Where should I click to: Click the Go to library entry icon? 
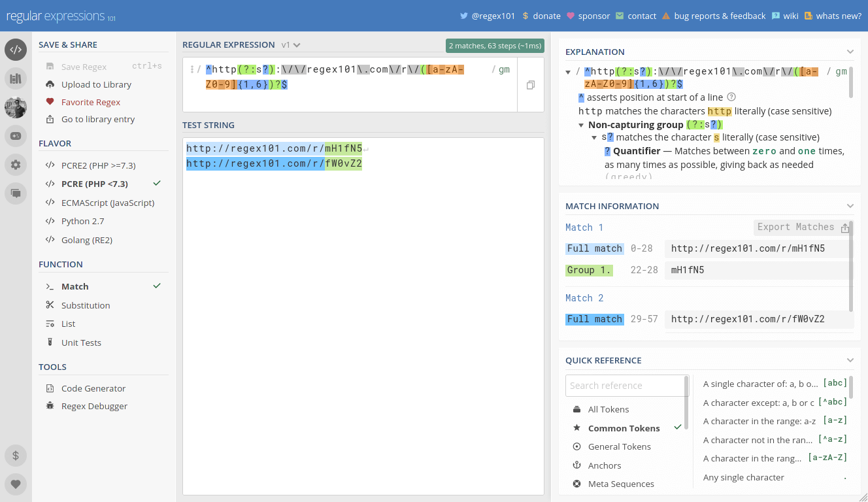(50, 119)
